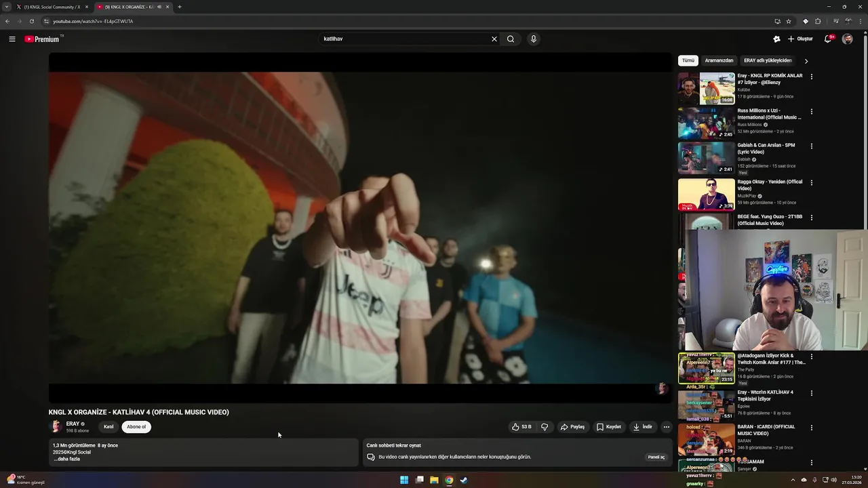The image size is (868, 488).
Task: Close the KNGL Social Community tab
Action: coord(87,7)
